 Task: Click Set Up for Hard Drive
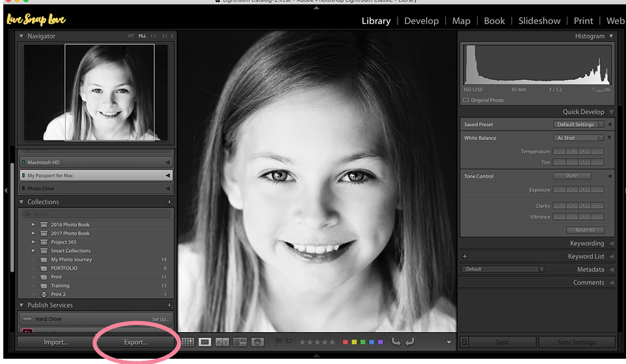[160, 319]
